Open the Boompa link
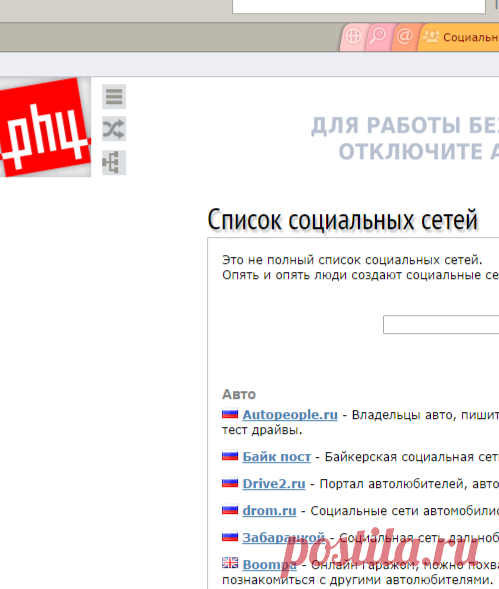This screenshot has height=589, width=499. pos(269,565)
